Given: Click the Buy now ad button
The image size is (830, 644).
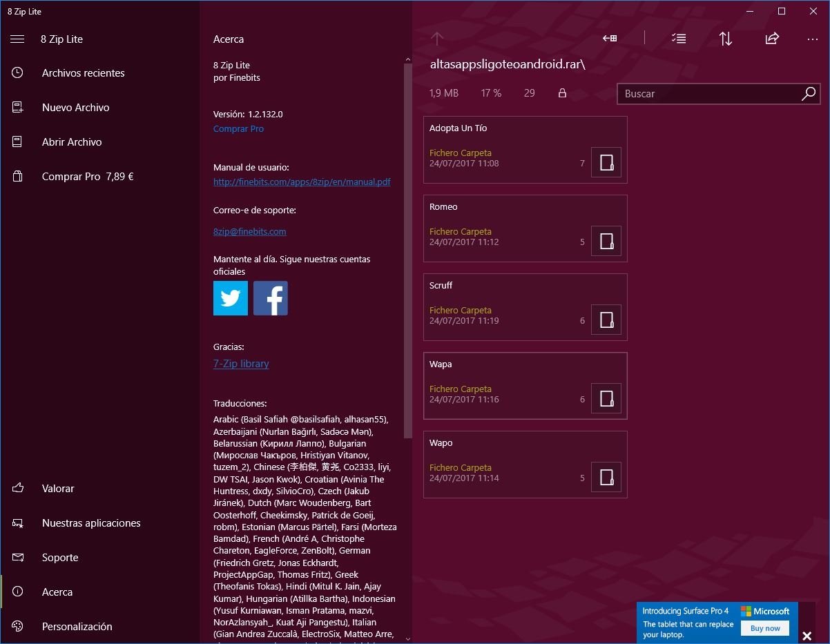Looking at the screenshot, I should point(765,628).
